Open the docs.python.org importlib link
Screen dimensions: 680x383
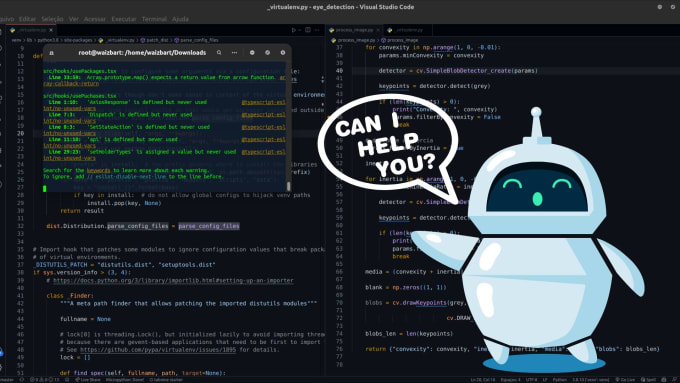173,281
